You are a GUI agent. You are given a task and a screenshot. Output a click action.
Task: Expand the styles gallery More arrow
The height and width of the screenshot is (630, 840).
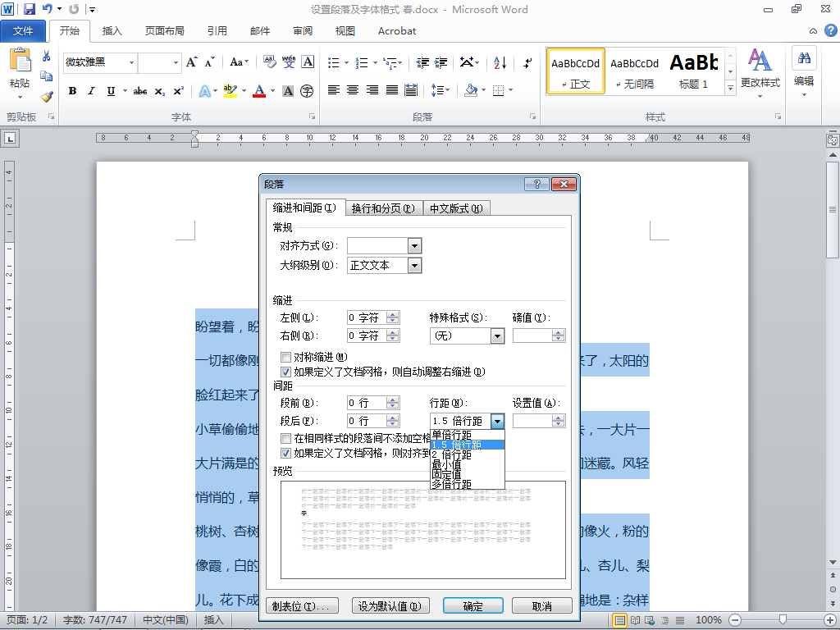click(730, 89)
